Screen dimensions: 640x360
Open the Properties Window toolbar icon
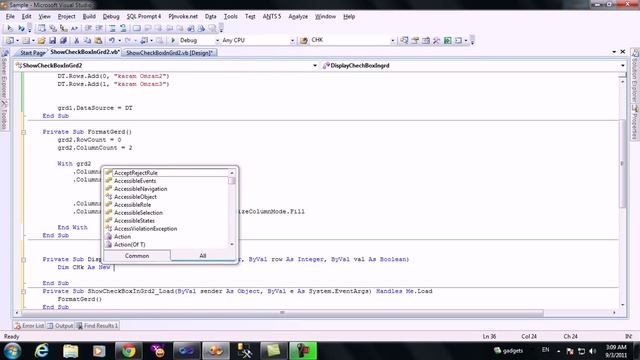coord(415,40)
